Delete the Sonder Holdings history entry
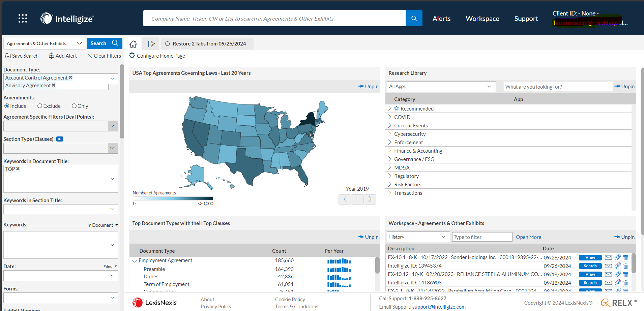The width and height of the screenshot is (644, 311). (626, 257)
